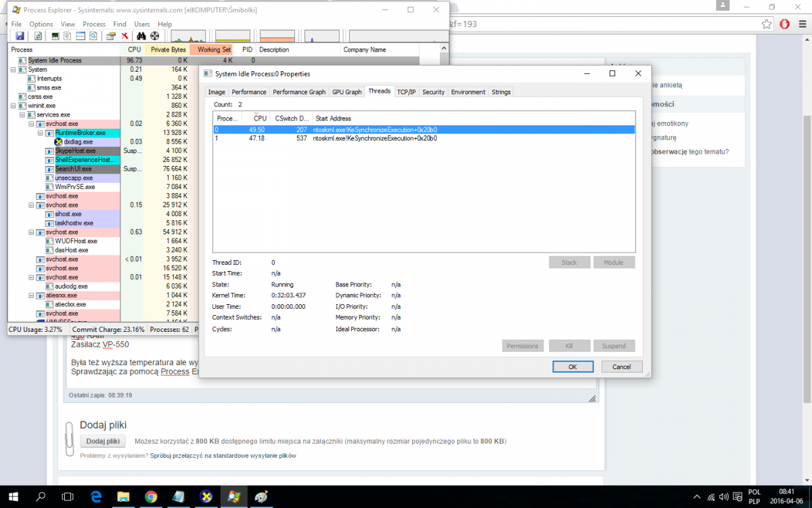Click the Refresh Now toolbar icon
The width and height of the screenshot is (812, 508).
click(38, 36)
